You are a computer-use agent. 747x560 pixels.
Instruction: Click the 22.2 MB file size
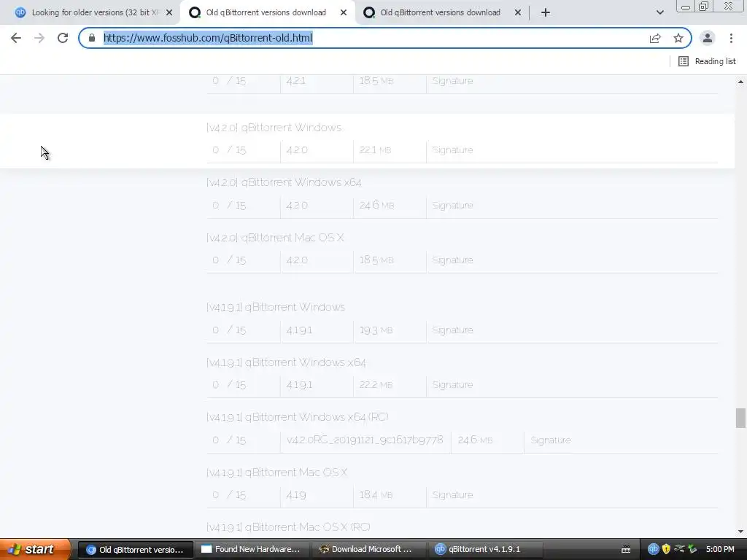[x=376, y=385]
